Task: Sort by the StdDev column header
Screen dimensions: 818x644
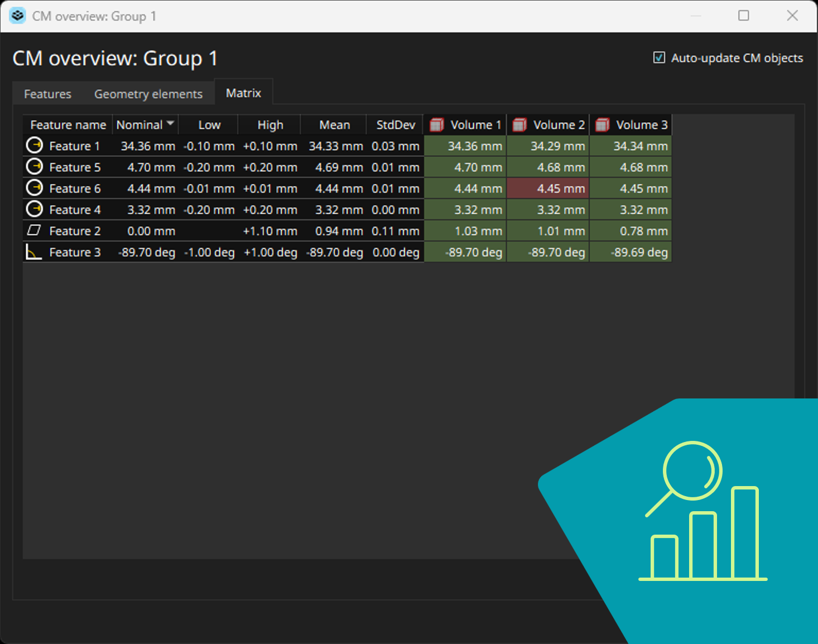Action: [395, 125]
